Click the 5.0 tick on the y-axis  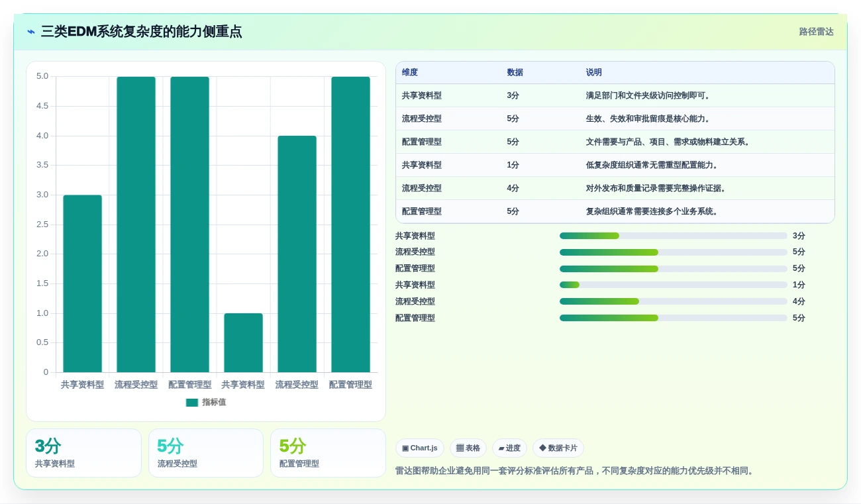point(42,76)
